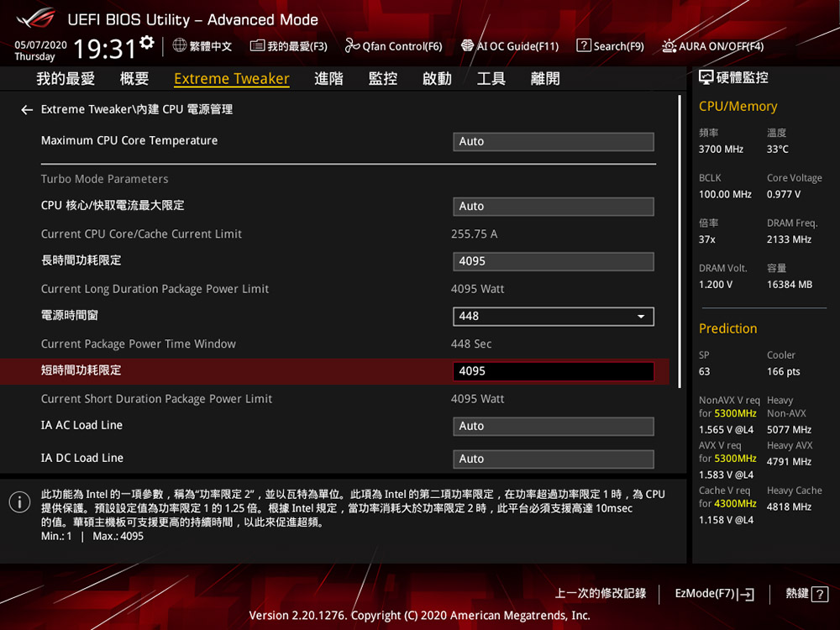Click the 3700 MHz frequency reading
The height and width of the screenshot is (630, 840).
coord(721,150)
